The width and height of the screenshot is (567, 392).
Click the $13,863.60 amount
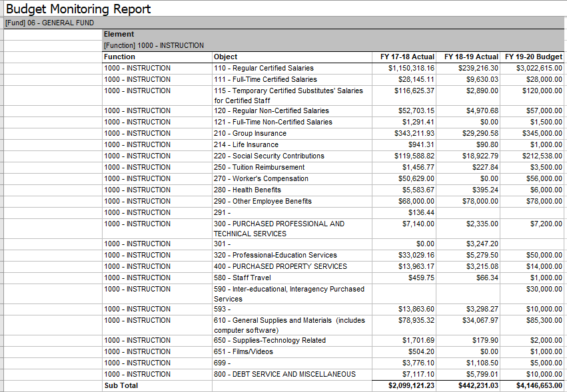point(416,309)
